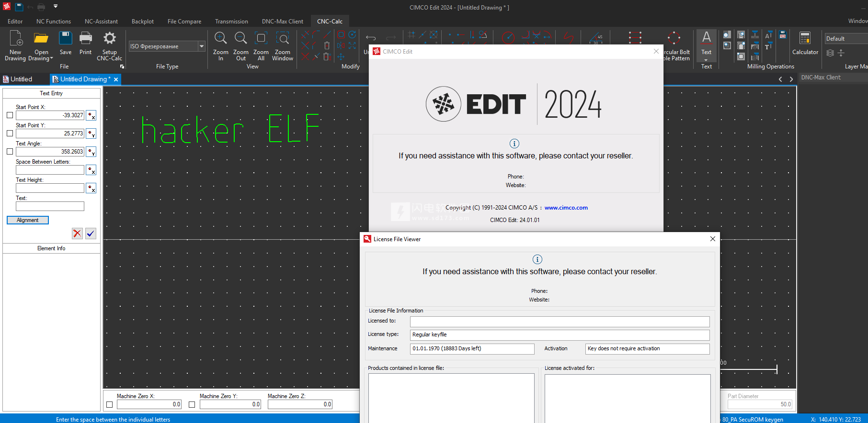Viewport: 868px width, 423px height.
Task: Open the Default layer combo box
Action: tap(846, 39)
